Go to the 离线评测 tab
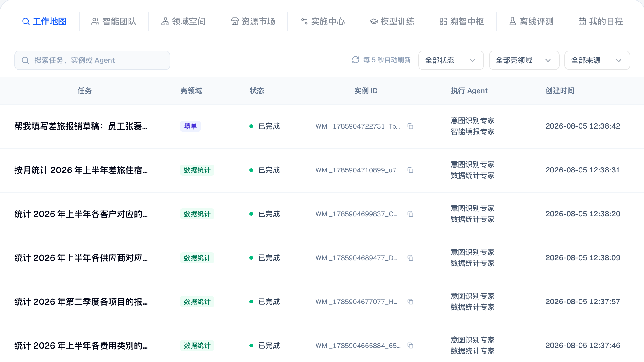This screenshot has height=362, width=644. click(x=531, y=21)
